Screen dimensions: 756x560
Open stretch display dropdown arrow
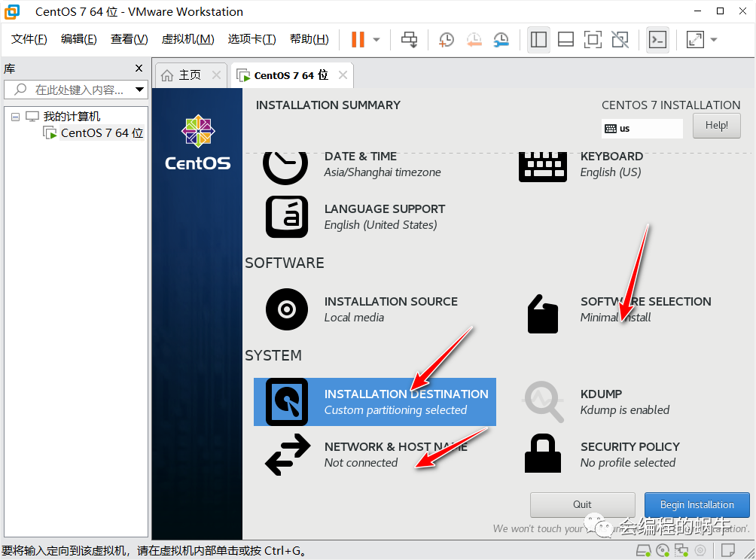tap(714, 40)
